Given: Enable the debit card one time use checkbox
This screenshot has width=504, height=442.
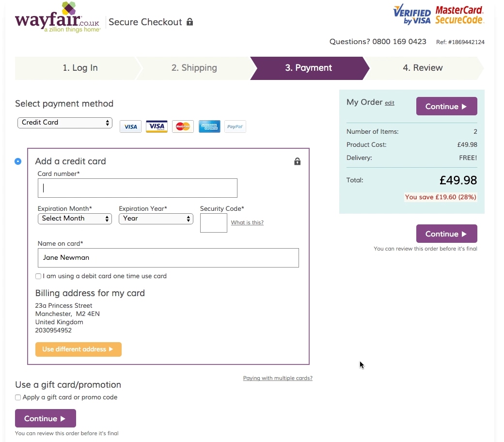Looking at the screenshot, I should coord(38,276).
